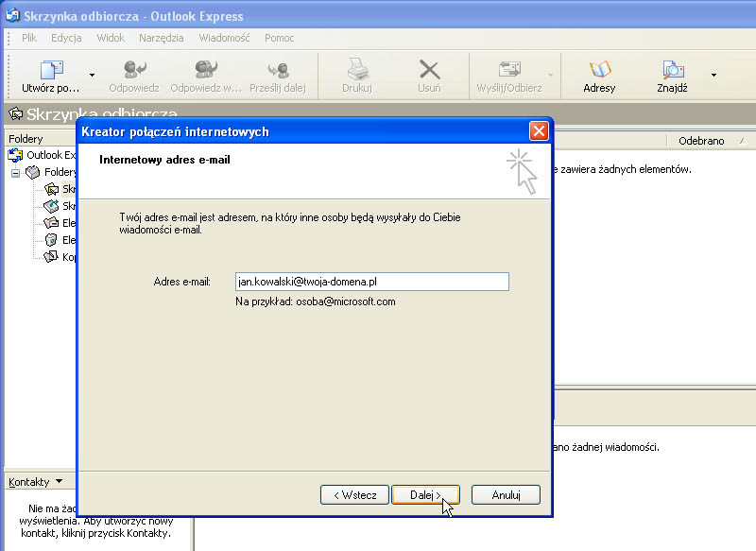Viewport: 756px width, 551px height.
Task: Open the Wiadomość menu
Action: tap(224, 38)
